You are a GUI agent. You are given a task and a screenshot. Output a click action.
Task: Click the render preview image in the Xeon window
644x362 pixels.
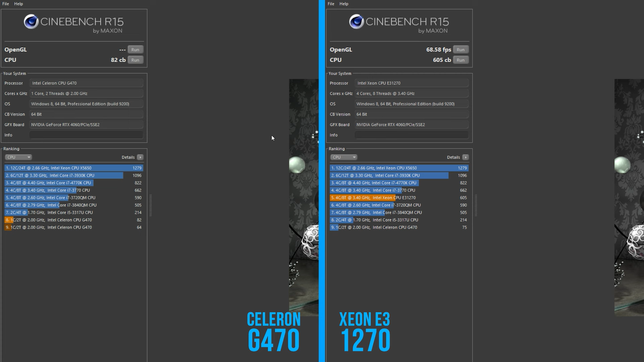629,197
